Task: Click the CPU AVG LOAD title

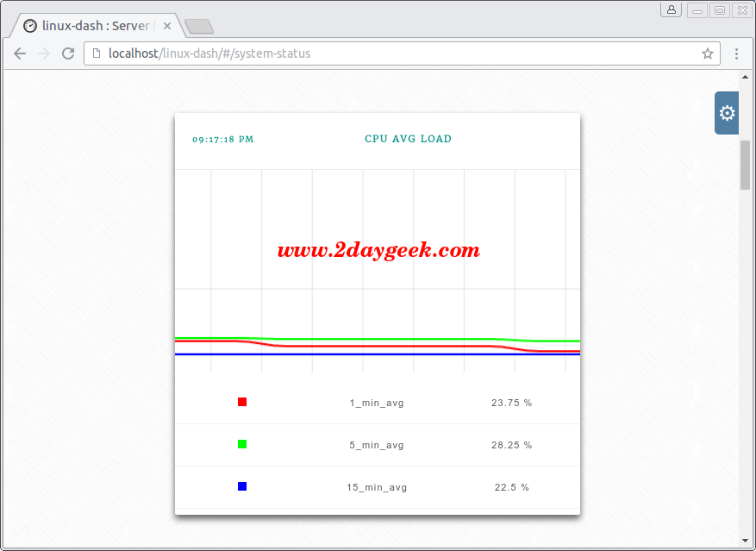Action: [x=408, y=139]
